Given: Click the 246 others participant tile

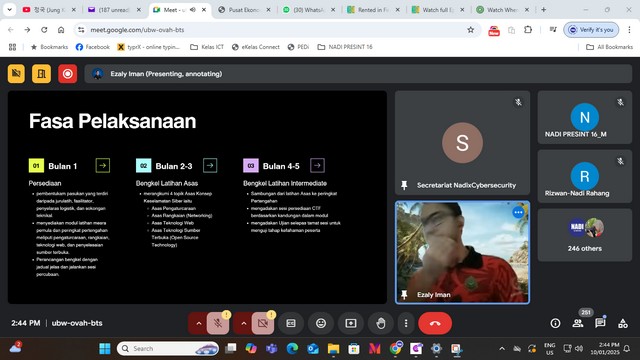Looking at the screenshot, I should coord(584,235).
